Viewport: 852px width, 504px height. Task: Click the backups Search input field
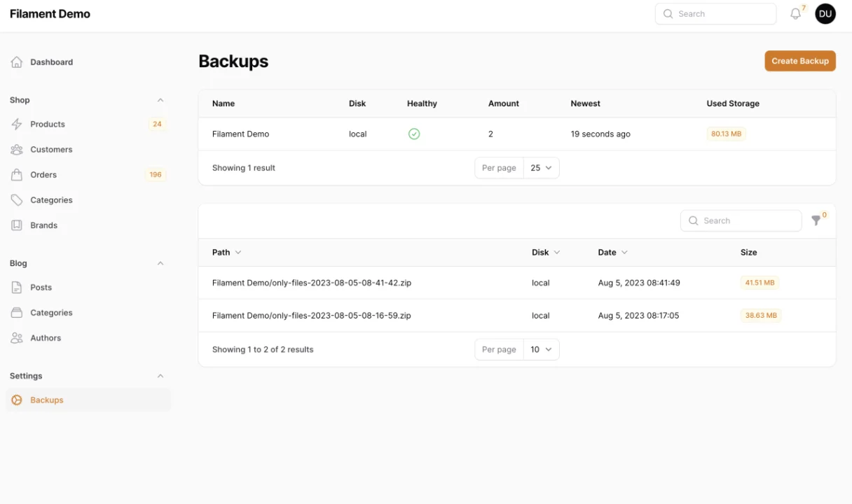(741, 220)
